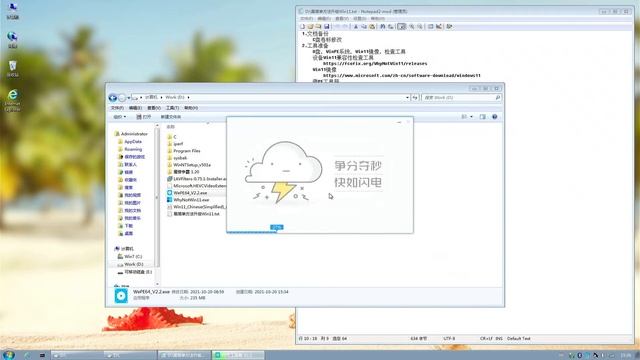Click the Replace icon in Notepad2 toolbar

(x=391, y=27)
